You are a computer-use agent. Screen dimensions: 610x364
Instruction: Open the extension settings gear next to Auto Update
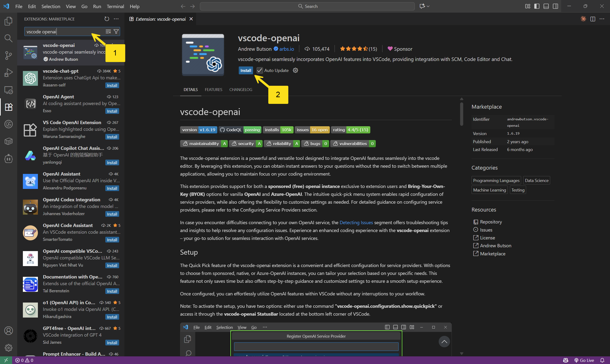[x=295, y=71]
